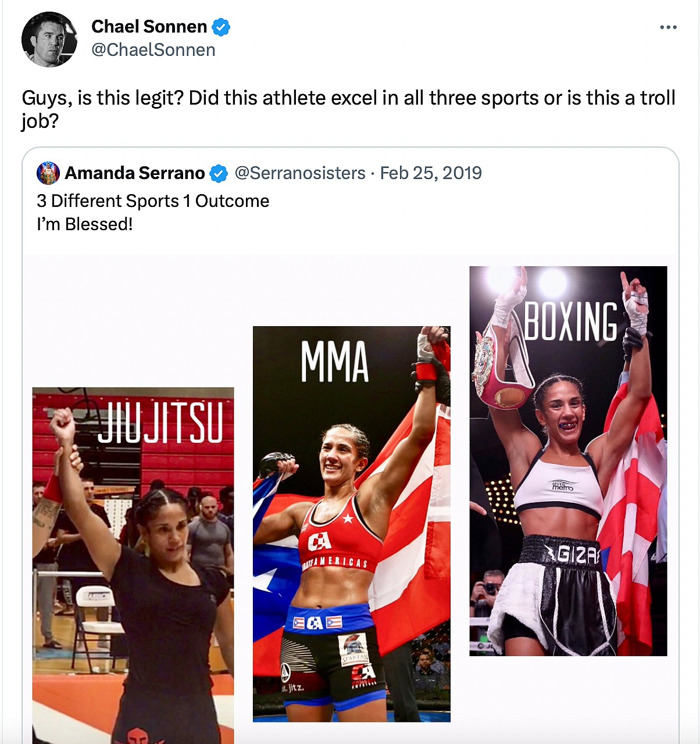Open Chael Sonnen's profile avatar
Viewport: 700px width, 744px height.
49,38
